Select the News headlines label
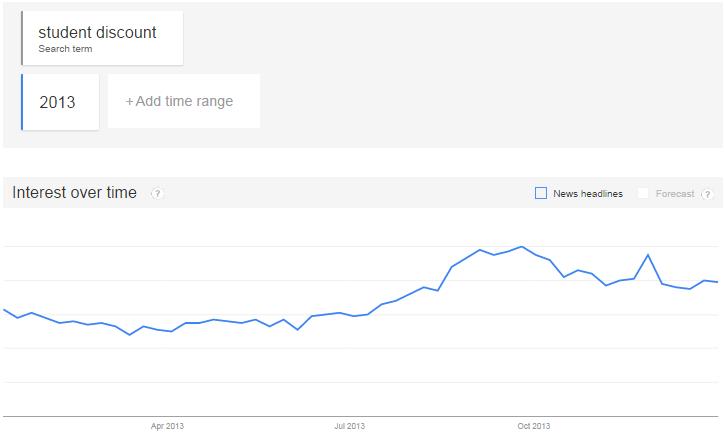The image size is (724, 439). pyautogui.click(x=588, y=194)
